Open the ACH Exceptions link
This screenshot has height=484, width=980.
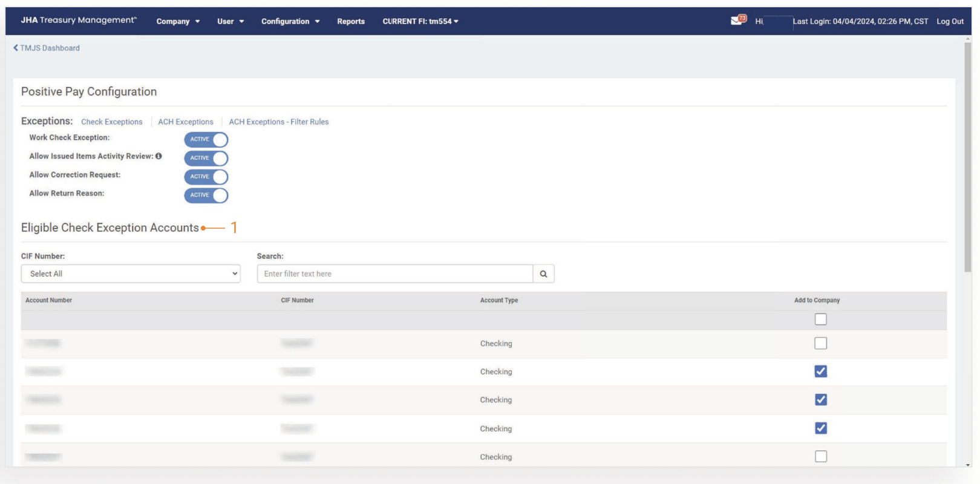coord(186,122)
